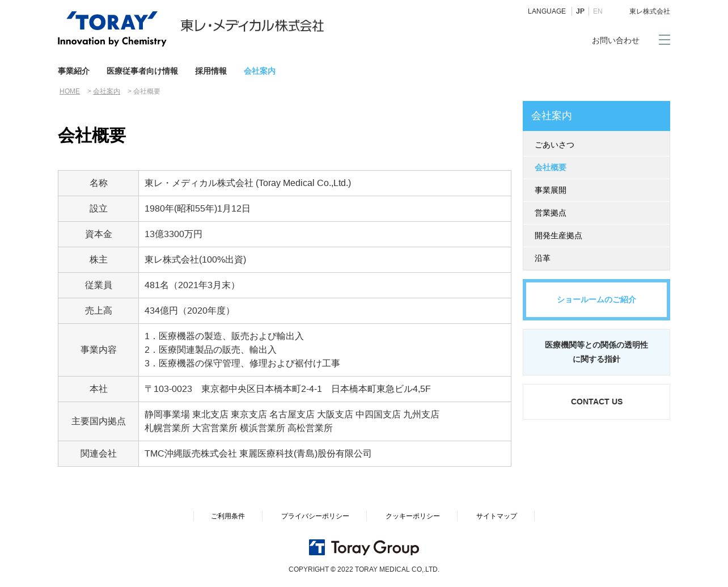Click the 資本金 table header cell
The image size is (728, 587).
(99, 234)
